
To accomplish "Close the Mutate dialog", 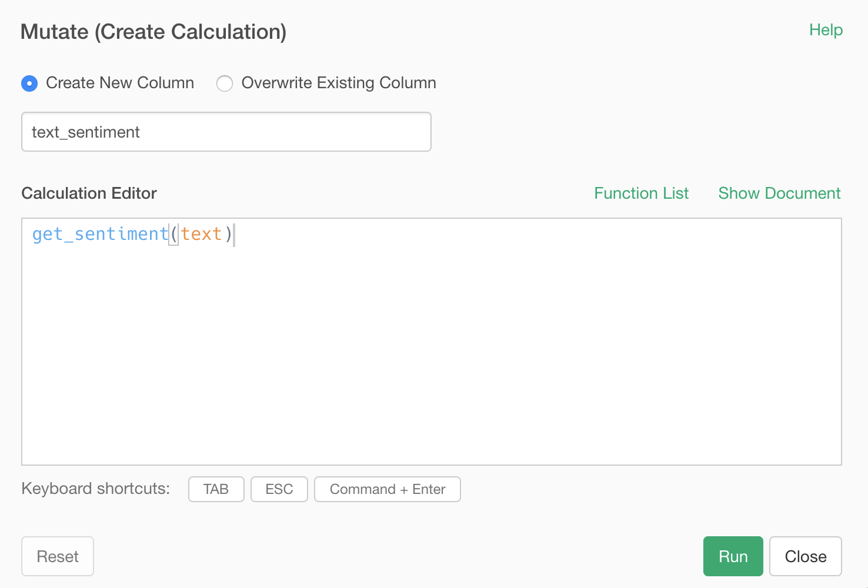I will coord(806,556).
